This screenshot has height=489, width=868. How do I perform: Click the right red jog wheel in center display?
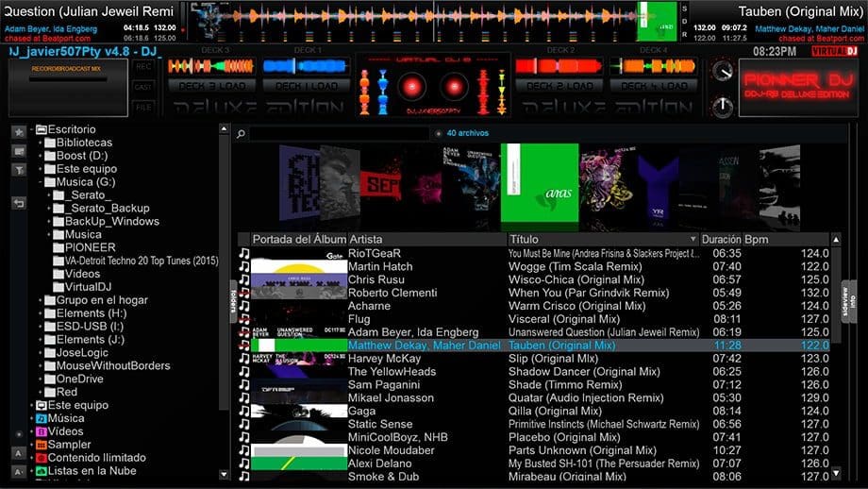point(454,87)
